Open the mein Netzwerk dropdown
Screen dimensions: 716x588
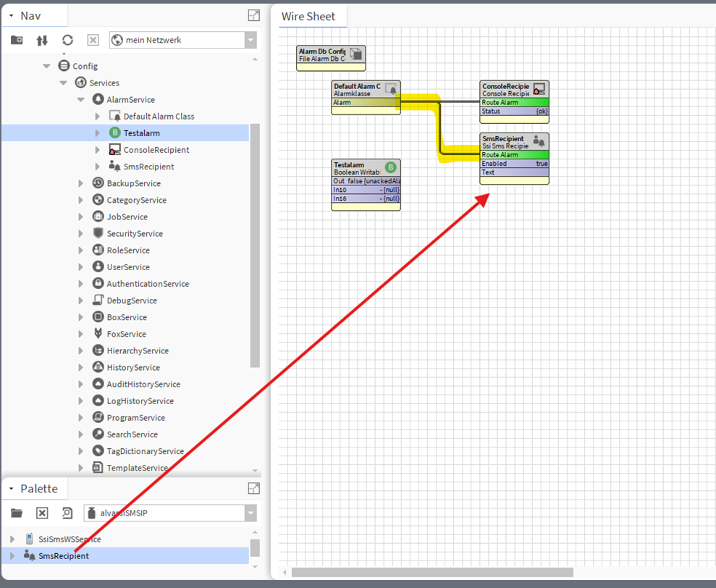[x=250, y=41]
